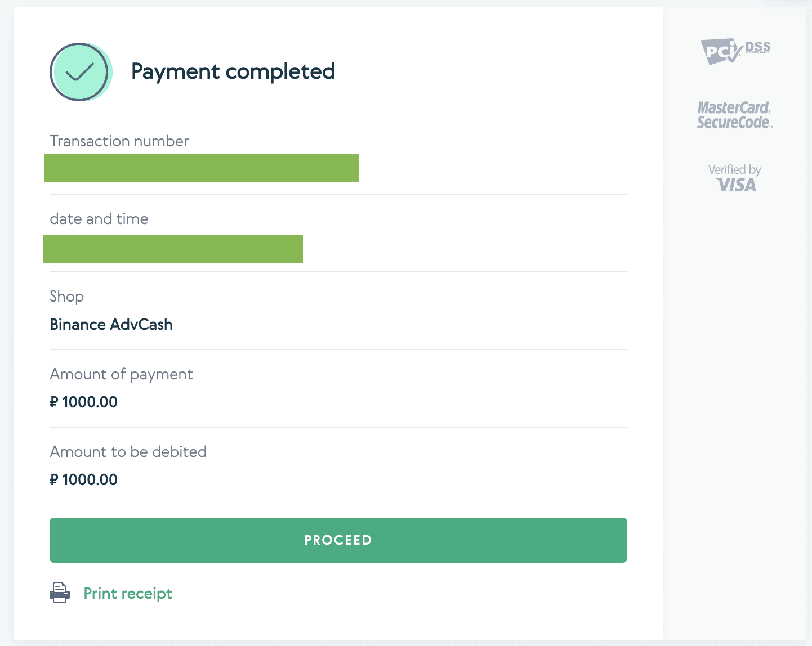Select the Binance AdvCash shop name

click(x=111, y=325)
